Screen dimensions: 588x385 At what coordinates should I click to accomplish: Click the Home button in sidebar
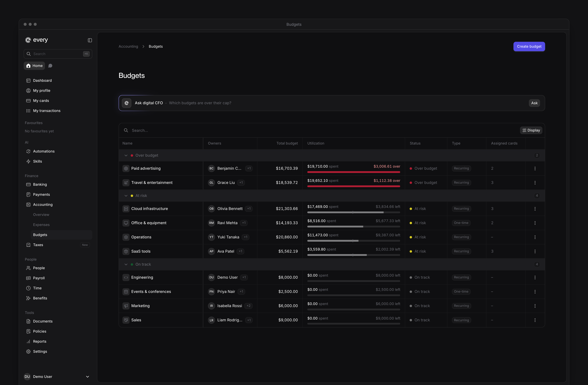point(34,66)
